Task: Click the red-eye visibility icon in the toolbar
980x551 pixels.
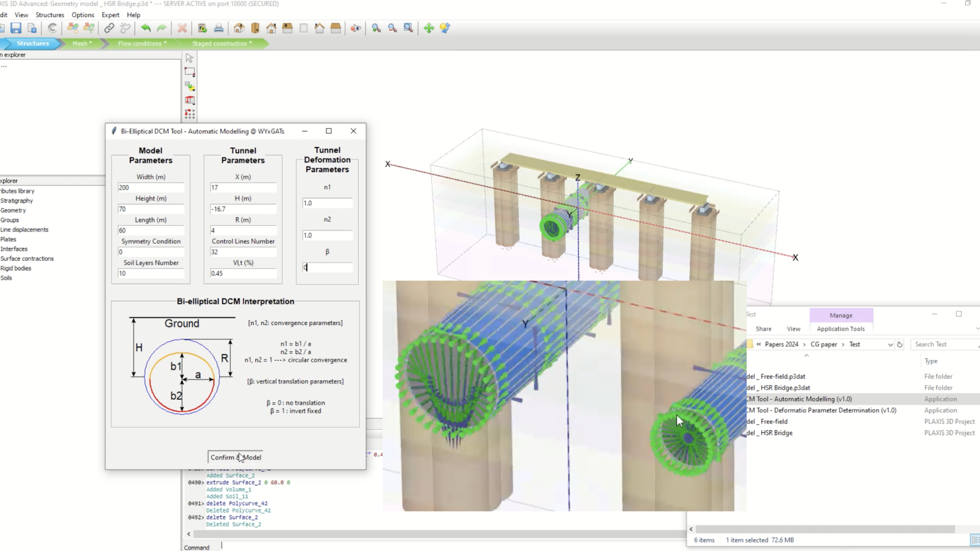Action: pyautogui.click(x=356, y=28)
